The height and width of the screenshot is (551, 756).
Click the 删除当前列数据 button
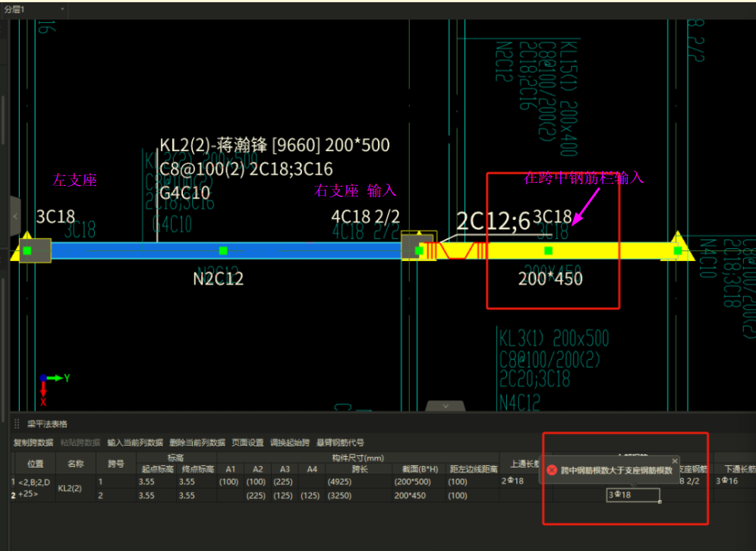pos(197,442)
